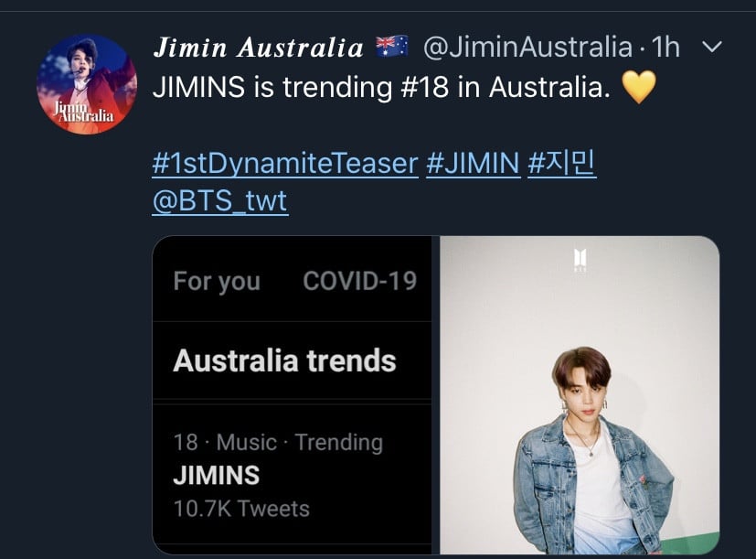756x559 pixels.
Task: Click the Jimin Australia profile avatar
Action: click(x=87, y=84)
